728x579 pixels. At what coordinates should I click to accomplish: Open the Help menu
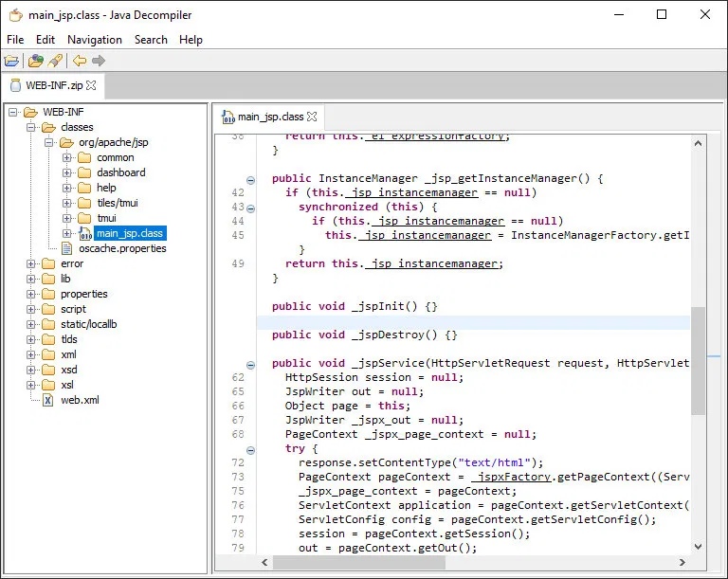click(191, 40)
